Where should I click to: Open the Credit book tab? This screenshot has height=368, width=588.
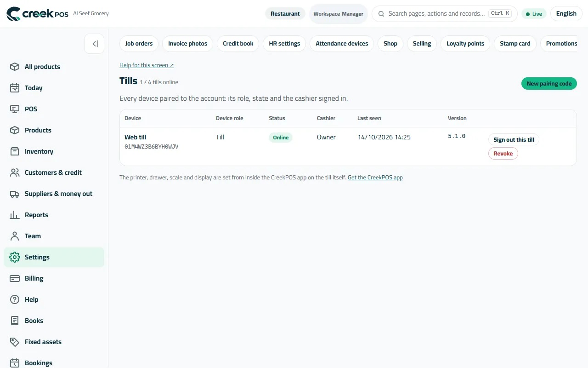238,44
